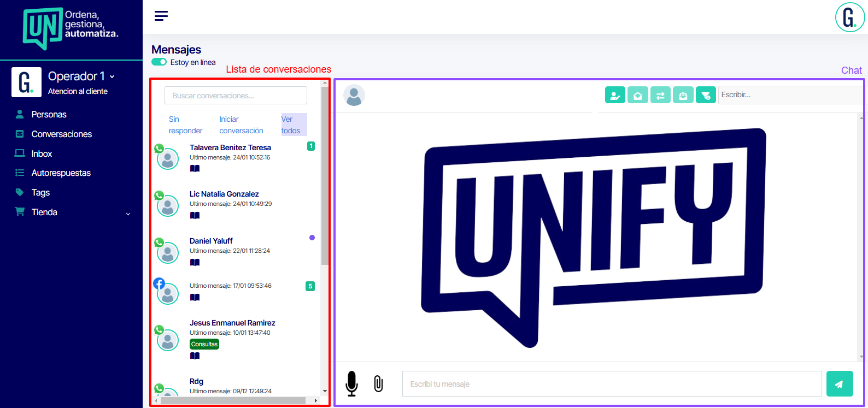Click the 'Iniciar conversación' link

coord(241,125)
